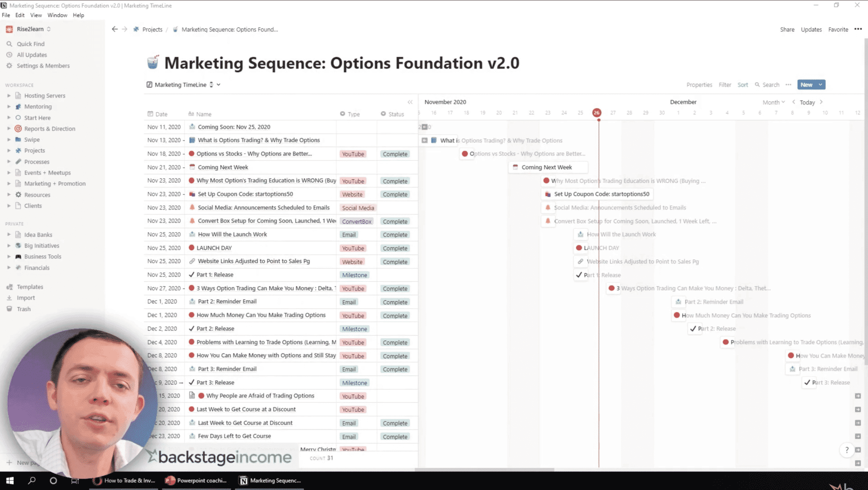
Task: Click the New button
Action: point(806,85)
